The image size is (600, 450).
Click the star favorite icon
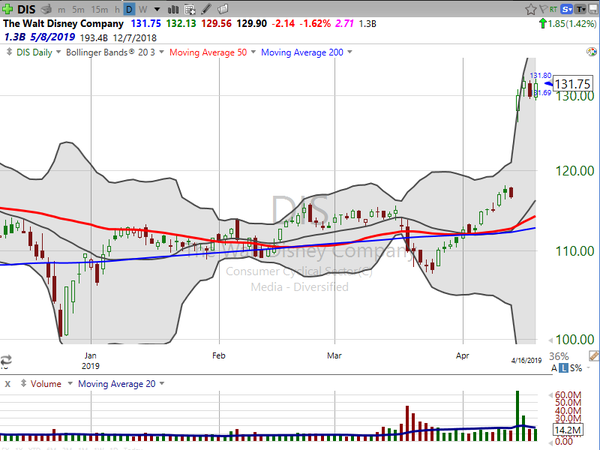click(530, 9)
